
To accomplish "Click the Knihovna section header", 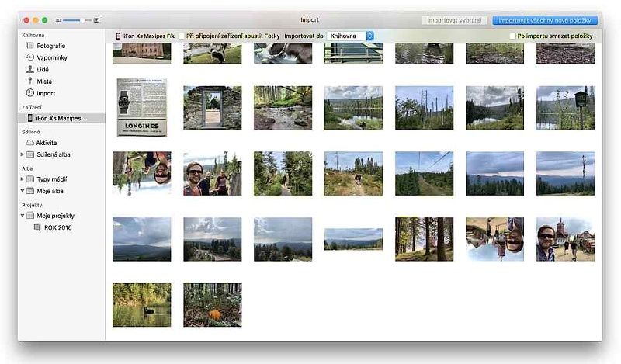I will [x=33, y=35].
